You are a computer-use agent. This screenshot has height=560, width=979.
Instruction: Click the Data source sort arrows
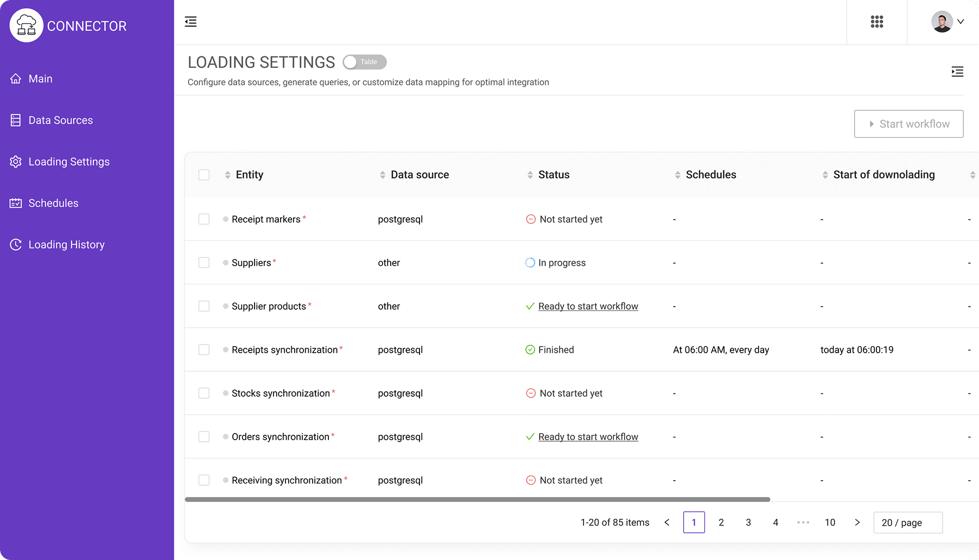point(383,175)
